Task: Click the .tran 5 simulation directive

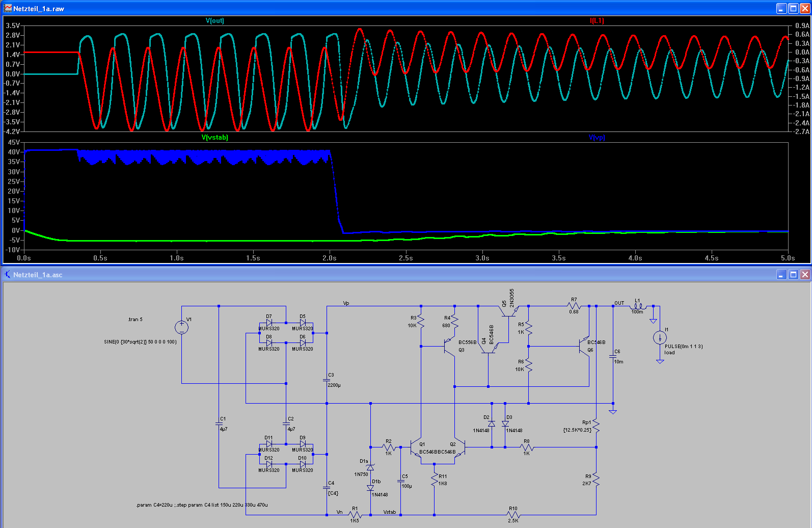Action: (x=136, y=320)
